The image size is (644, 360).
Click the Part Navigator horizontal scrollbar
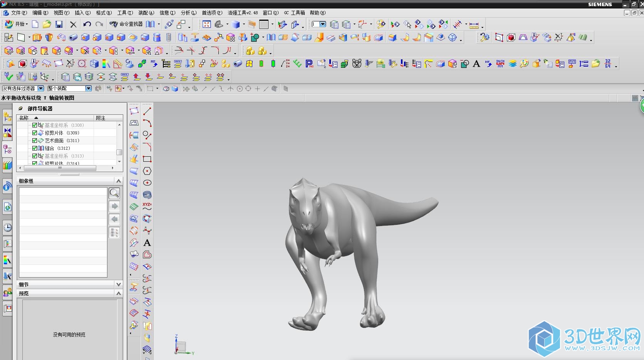tap(60, 168)
